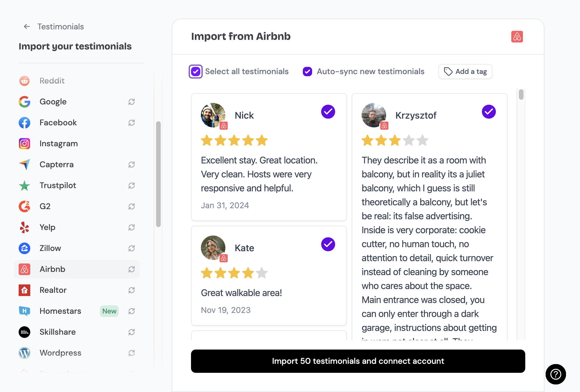Click the Import from Airbnb heading

(x=241, y=36)
